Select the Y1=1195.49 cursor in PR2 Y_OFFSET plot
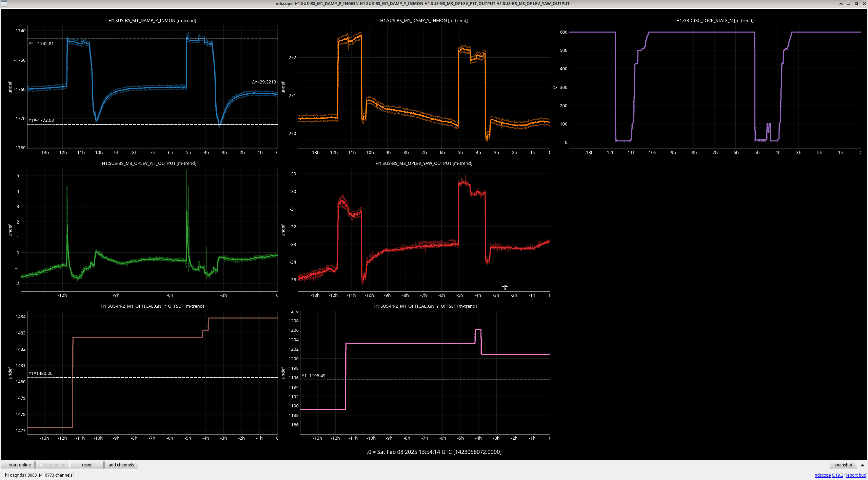 point(313,376)
